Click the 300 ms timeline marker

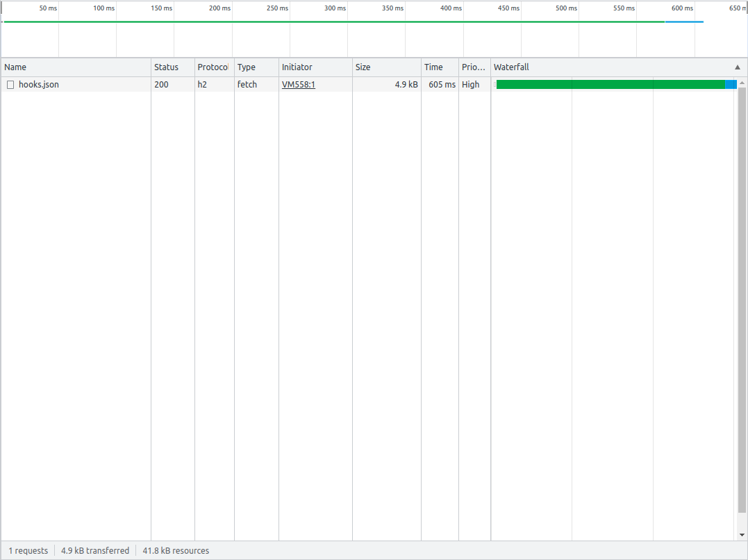pos(335,8)
